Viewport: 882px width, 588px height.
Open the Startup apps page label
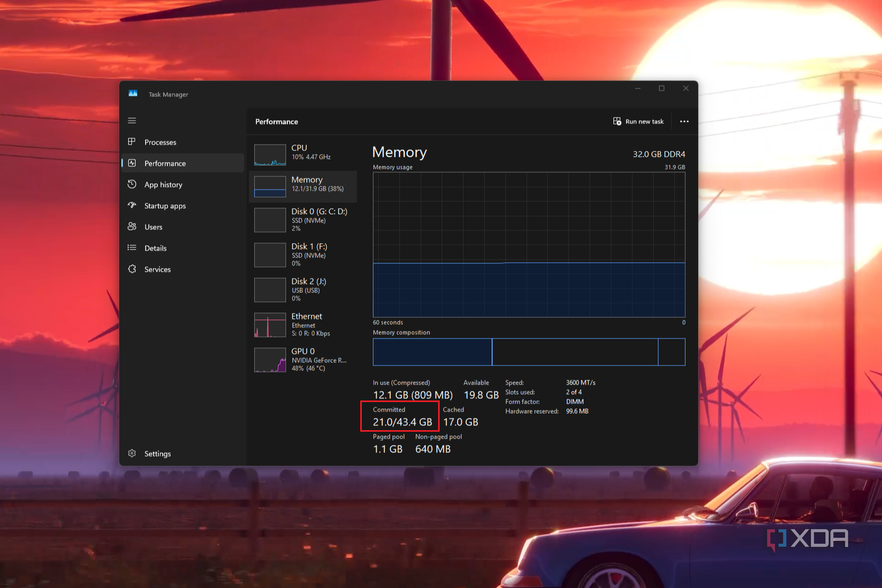tap(165, 206)
